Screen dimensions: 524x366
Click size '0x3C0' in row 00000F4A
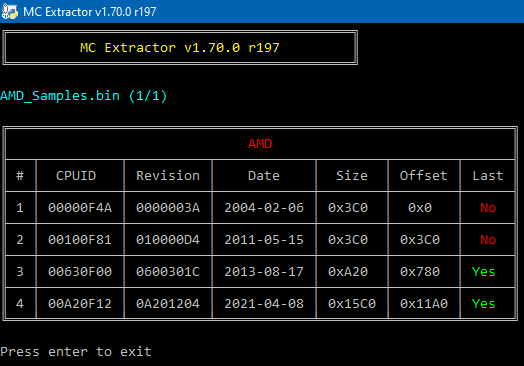(x=348, y=208)
